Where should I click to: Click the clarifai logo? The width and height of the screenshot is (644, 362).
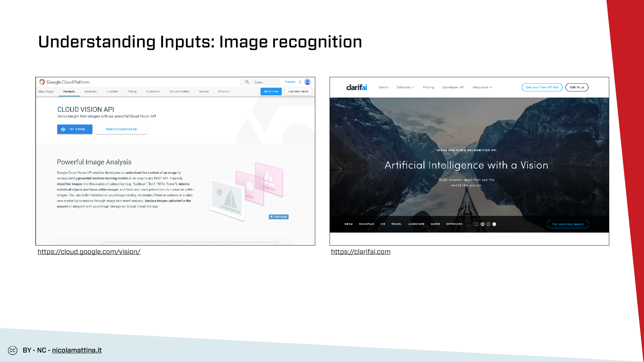point(356,87)
